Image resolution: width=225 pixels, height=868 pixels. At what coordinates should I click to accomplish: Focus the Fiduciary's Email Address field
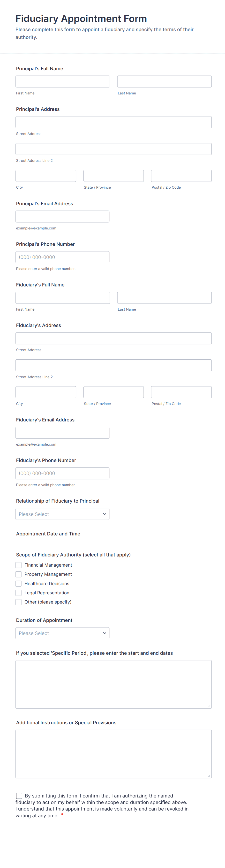(x=62, y=433)
